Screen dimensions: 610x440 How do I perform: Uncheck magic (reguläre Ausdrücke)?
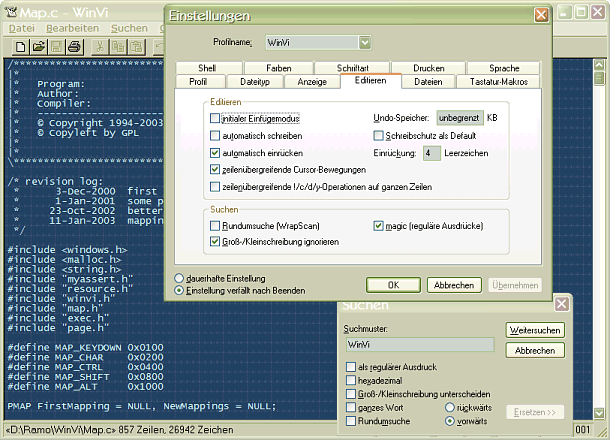point(378,226)
